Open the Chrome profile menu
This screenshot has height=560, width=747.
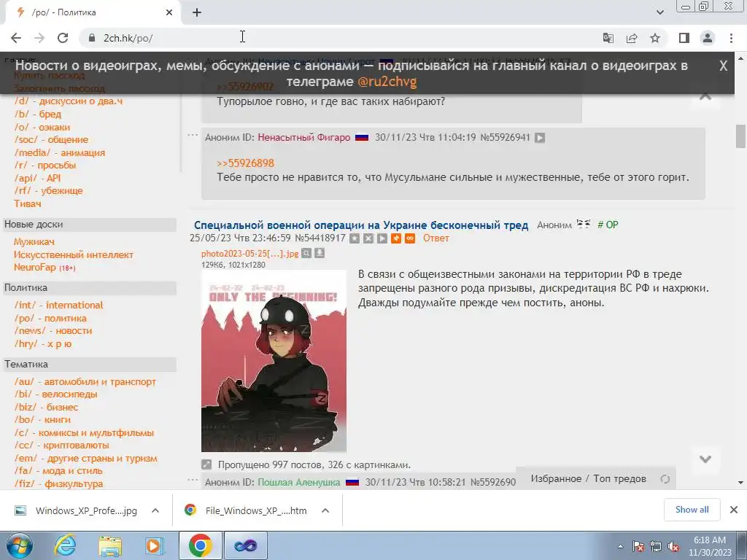coord(708,38)
